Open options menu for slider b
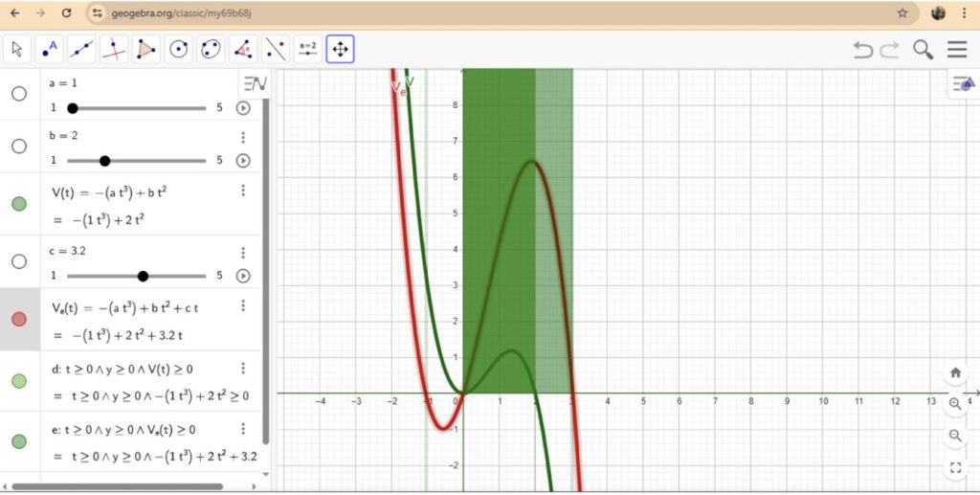 point(243,137)
